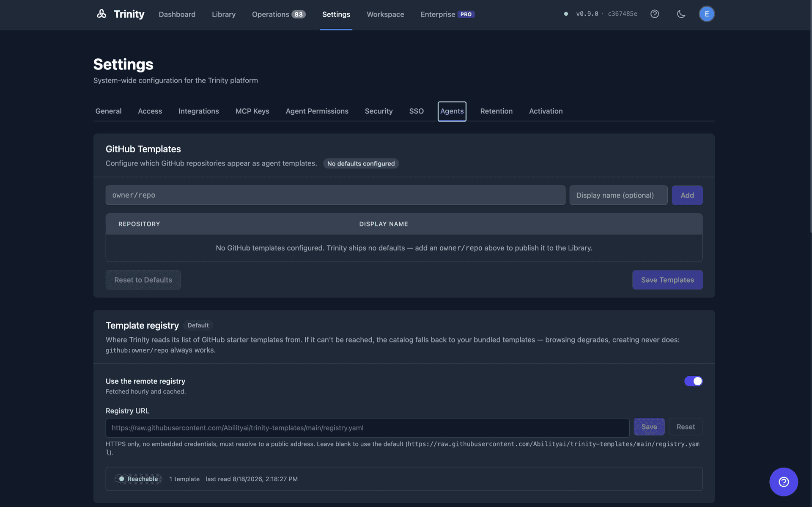The height and width of the screenshot is (507, 812).
Task: Click the No GitHub templates configured message
Action: tap(404, 248)
